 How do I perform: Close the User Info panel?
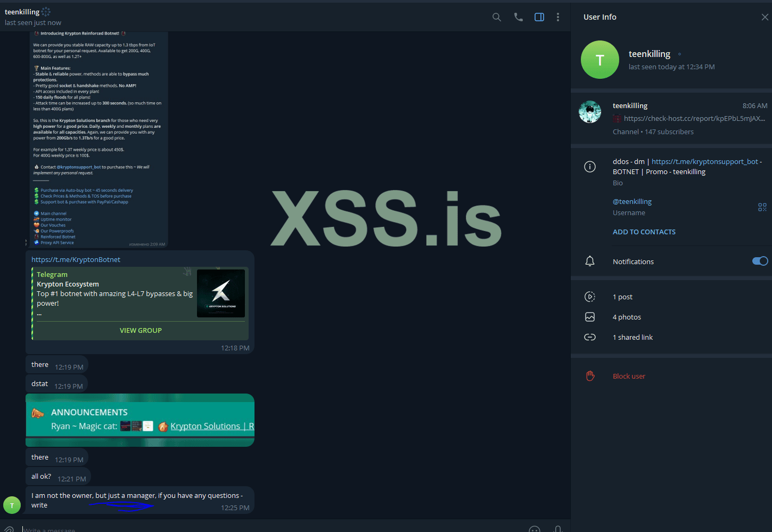pyautogui.click(x=765, y=17)
